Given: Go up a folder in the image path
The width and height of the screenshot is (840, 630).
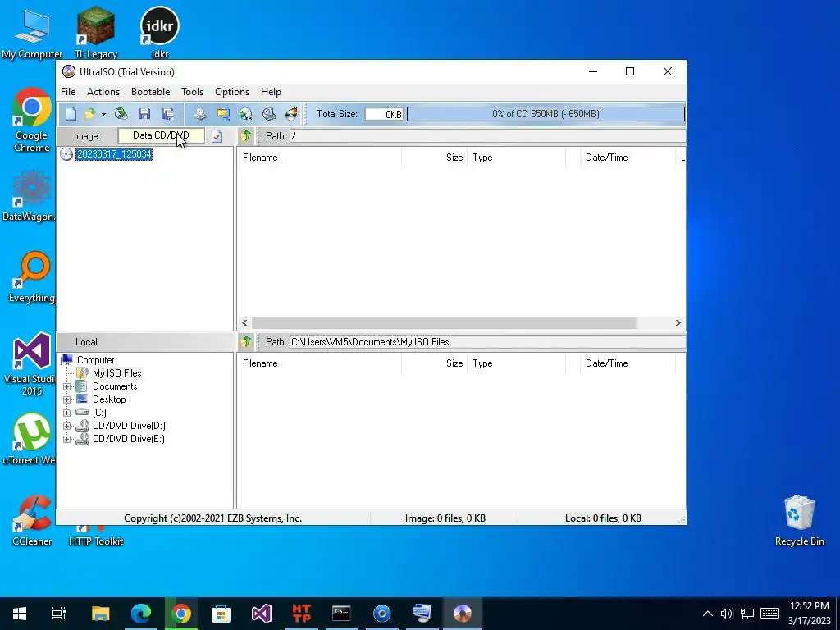Looking at the screenshot, I should point(246,136).
